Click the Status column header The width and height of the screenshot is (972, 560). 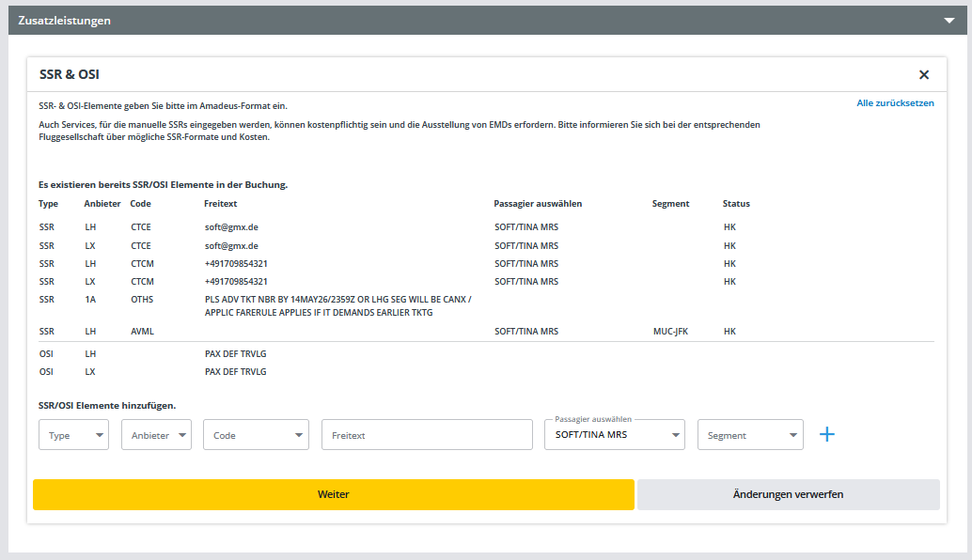click(x=736, y=204)
